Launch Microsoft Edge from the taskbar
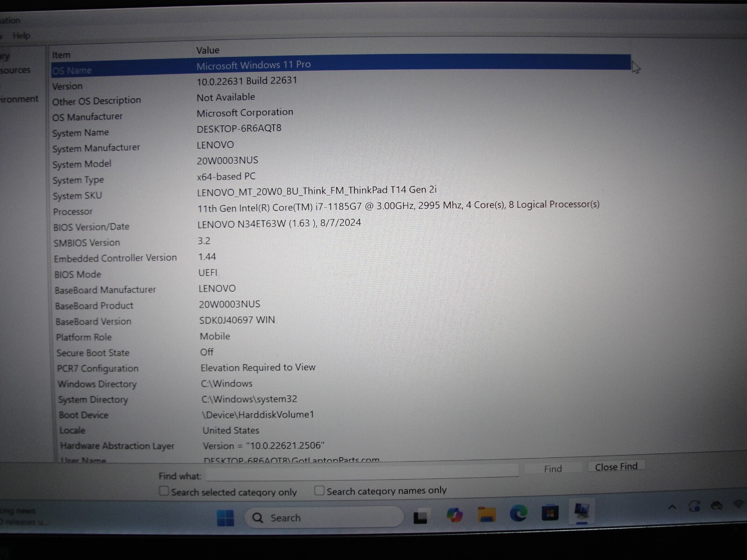Screen dimensions: 747x560 click(518, 514)
